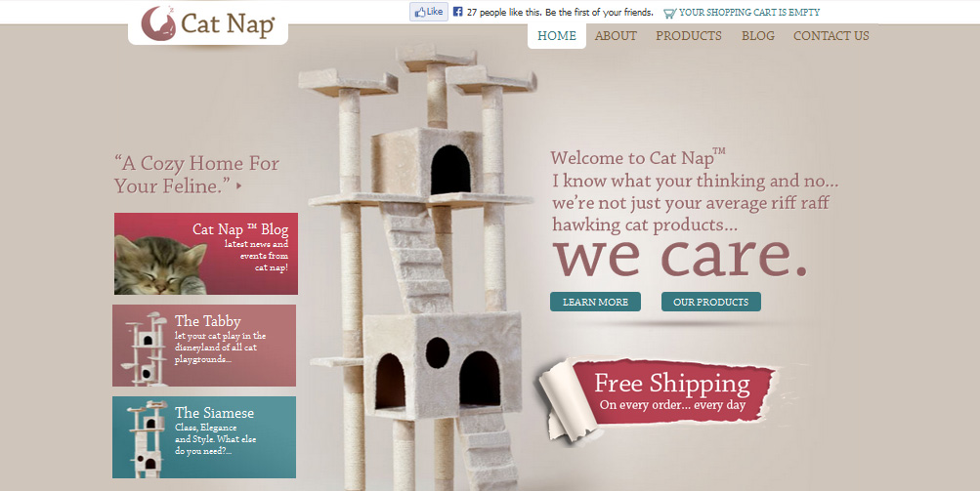Screen dimensions: 980x491
Task: Select "The Tabby" product heading
Action: pos(207,321)
